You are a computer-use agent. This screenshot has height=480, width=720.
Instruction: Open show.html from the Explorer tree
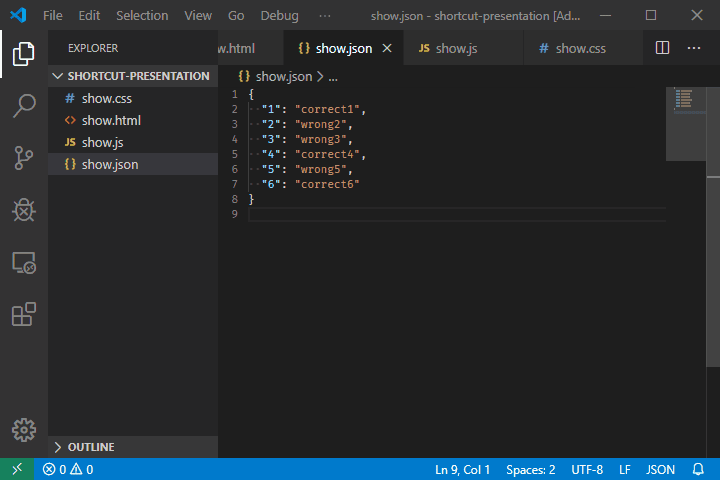click(111, 120)
